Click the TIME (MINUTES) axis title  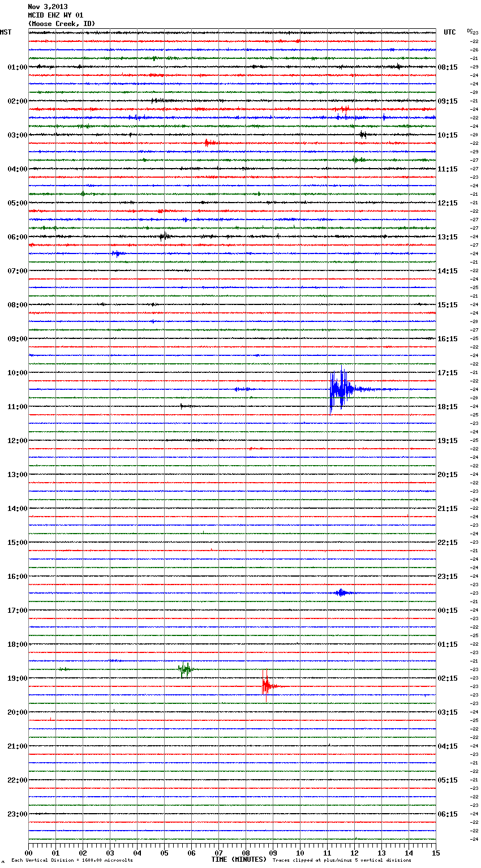pyautogui.click(x=239, y=860)
